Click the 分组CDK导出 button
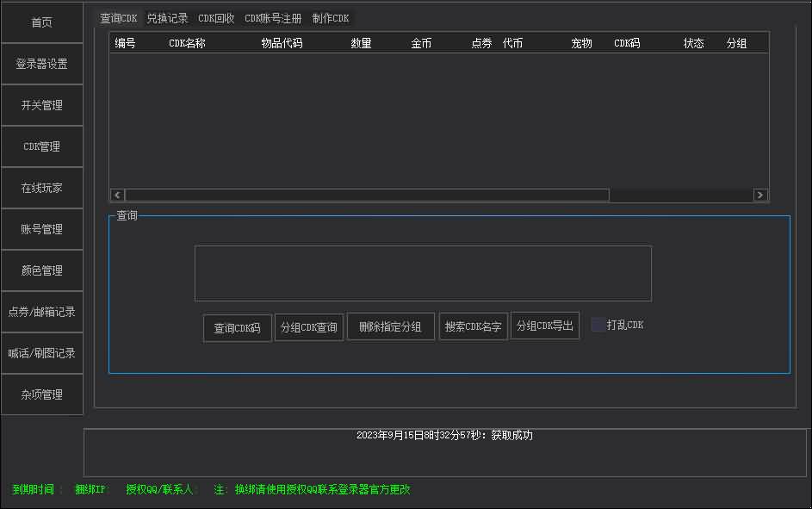The width and height of the screenshot is (812, 509). [x=544, y=326]
